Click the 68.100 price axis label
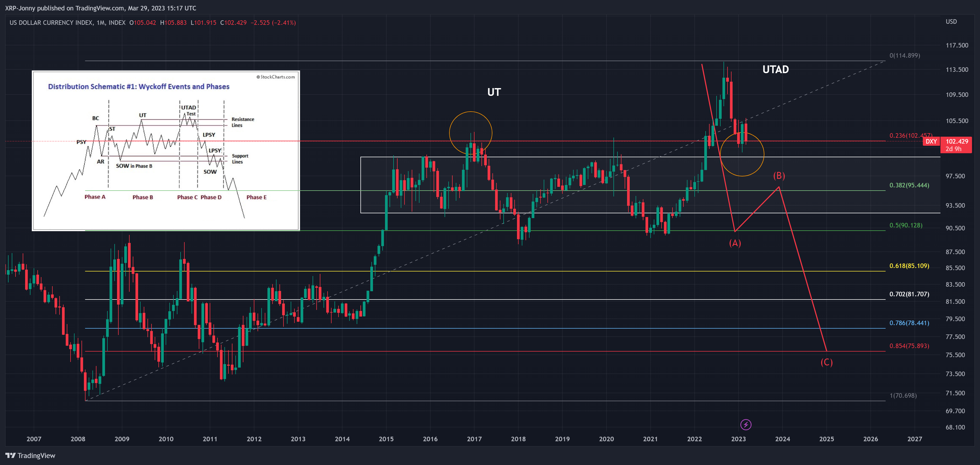Image resolution: width=980 pixels, height=465 pixels. point(955,427)
